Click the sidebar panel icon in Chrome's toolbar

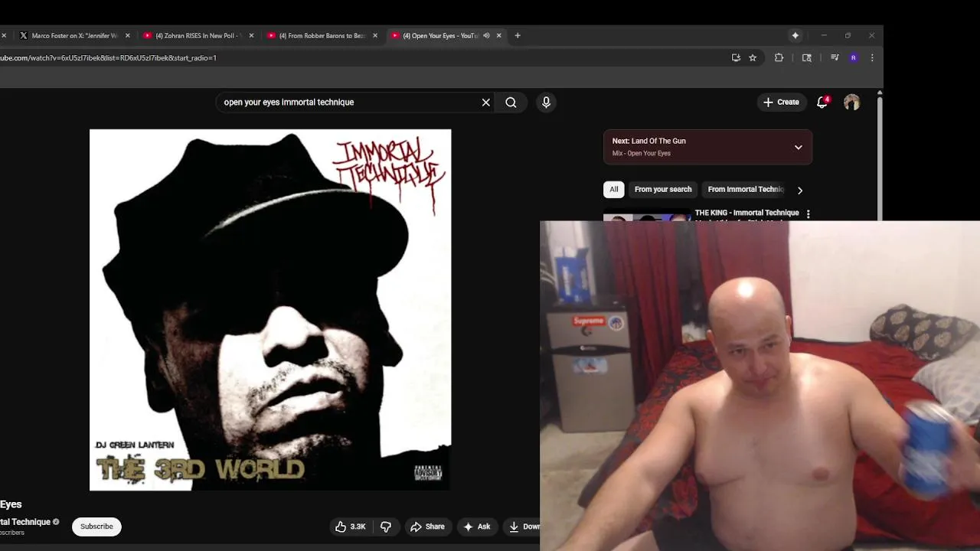(807, 57)
